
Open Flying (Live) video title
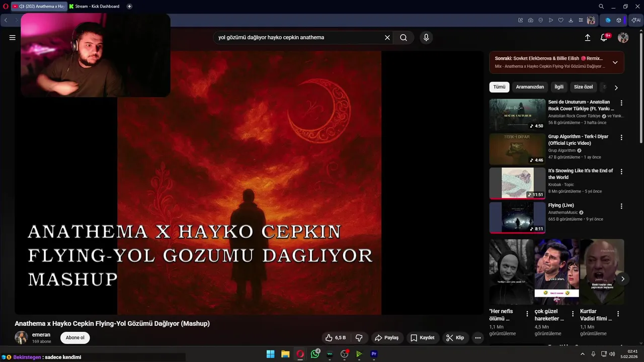coord(561,205)
